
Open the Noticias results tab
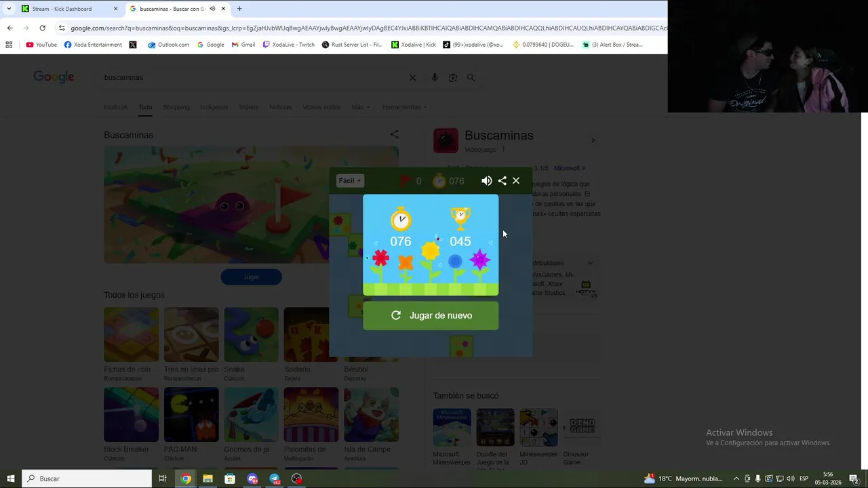click(280, 107)
